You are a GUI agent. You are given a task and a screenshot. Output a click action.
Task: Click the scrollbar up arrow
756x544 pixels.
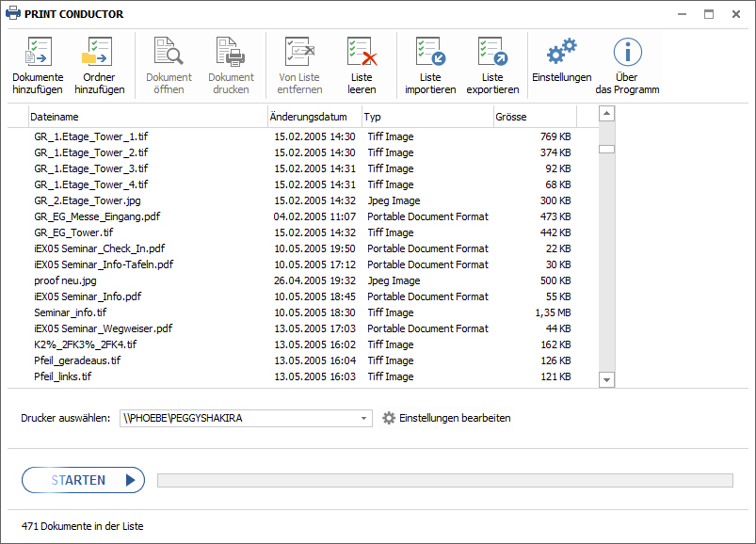pyautogui.click(x=606, y=114)
